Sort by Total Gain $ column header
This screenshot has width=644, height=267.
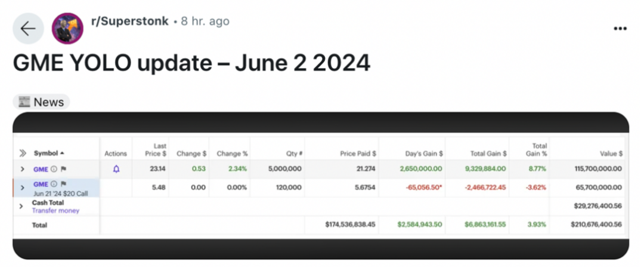click(x=488, y=154)
